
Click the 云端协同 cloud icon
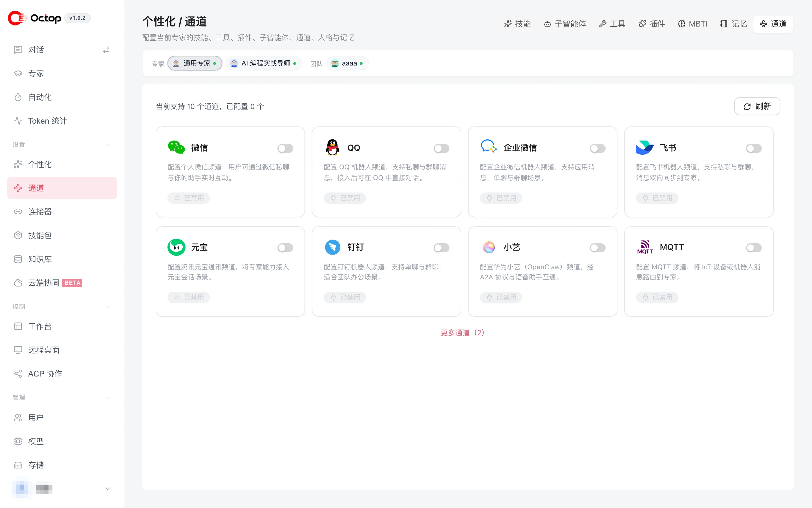coord(18,283)
